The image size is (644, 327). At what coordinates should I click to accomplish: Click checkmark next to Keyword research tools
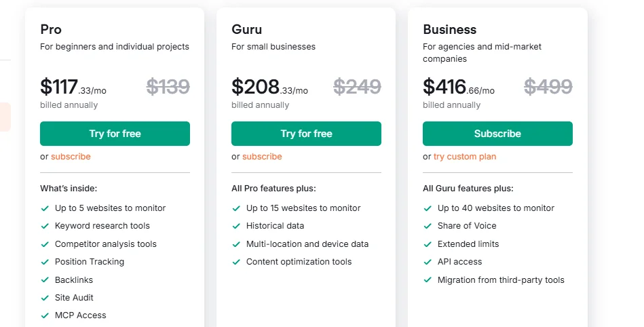[x=45, y=226]
